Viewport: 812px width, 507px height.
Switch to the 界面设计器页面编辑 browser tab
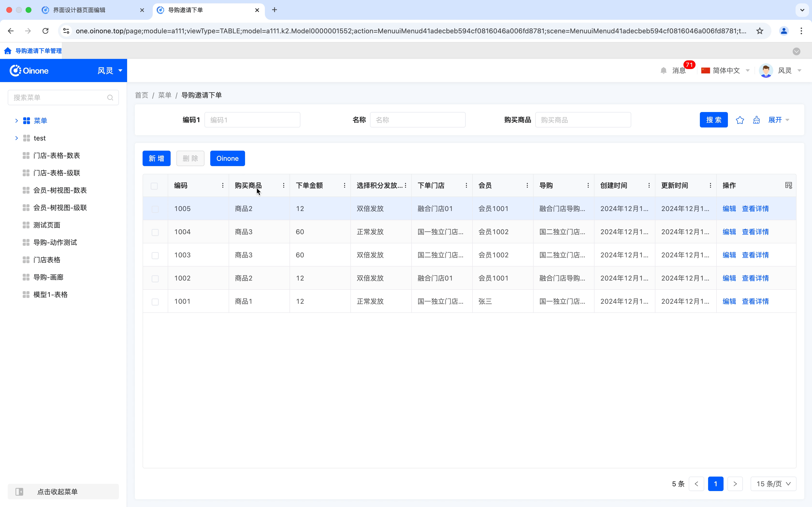[x=79, y=10]
